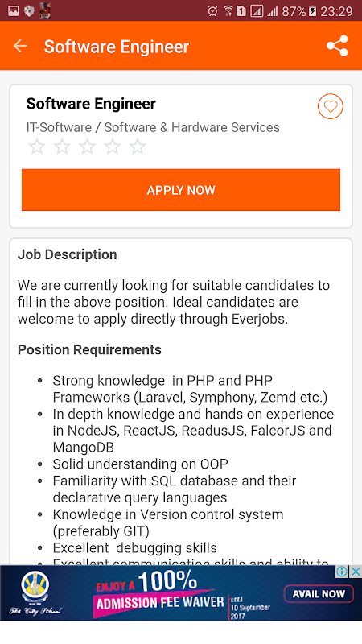Click the APPLY NOW button
This screenshot has width=362, height=644.
click(181, 190)
